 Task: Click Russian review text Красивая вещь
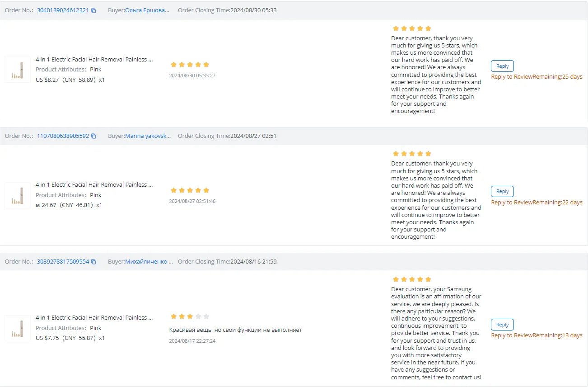235,330
